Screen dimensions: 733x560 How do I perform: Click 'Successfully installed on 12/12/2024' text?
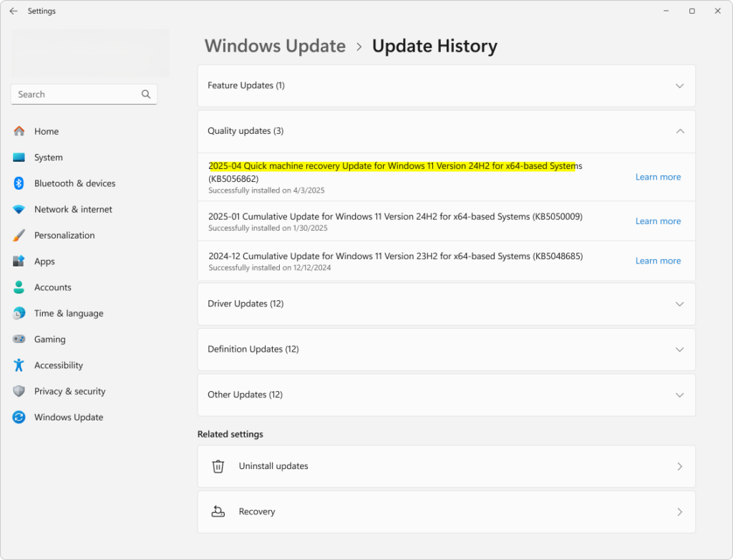[269, 268]
